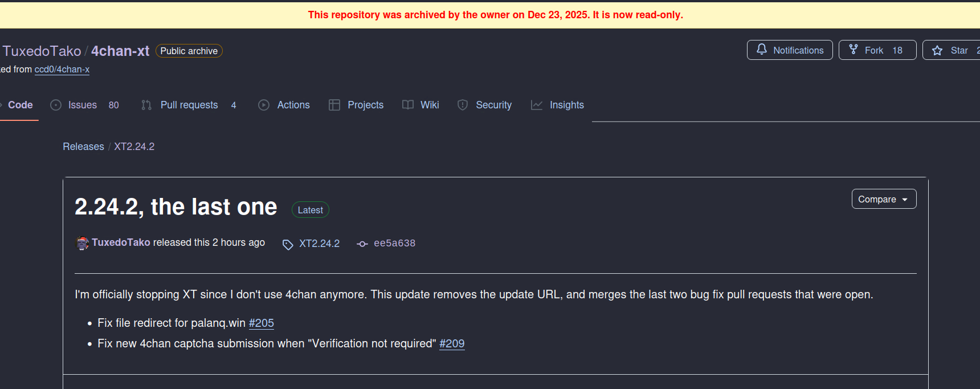980x389 pixels.
Task: Click the Security shield icon
Action: click(x=463, y=105)
